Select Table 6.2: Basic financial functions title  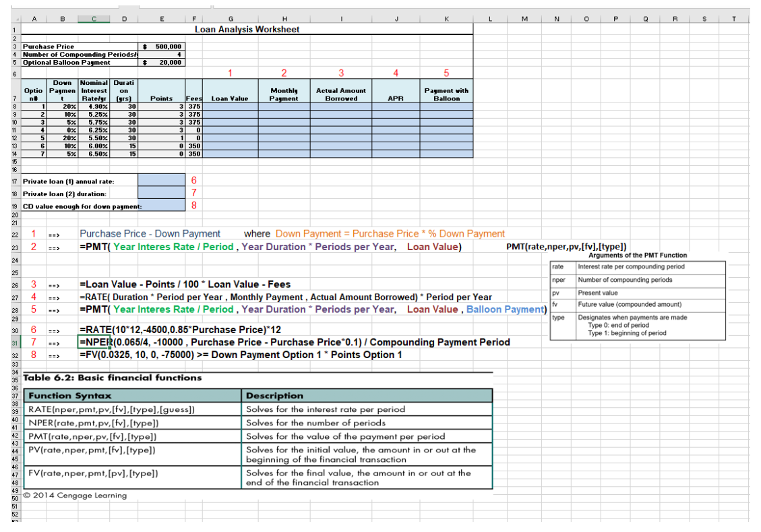112,378
